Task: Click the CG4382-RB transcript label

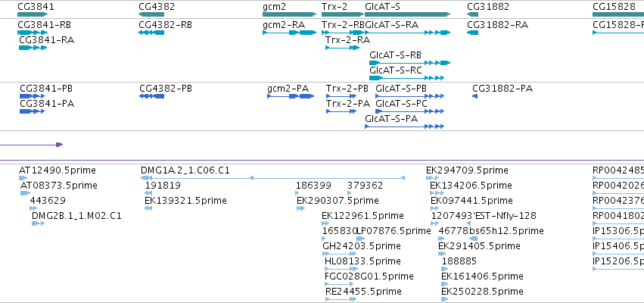Action: (x=166, y=25)
